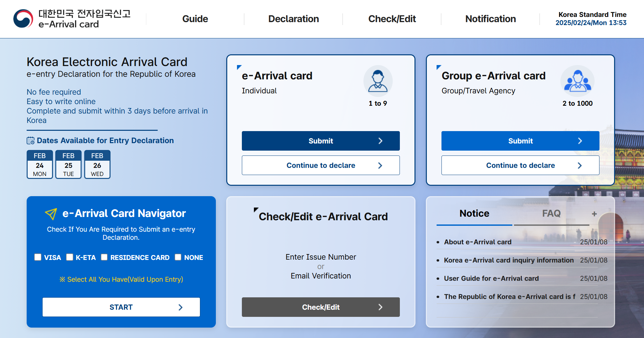Click the chevron on Continue to declare
The height and width of the screenshot is (338, 644).
click(380, 165)
